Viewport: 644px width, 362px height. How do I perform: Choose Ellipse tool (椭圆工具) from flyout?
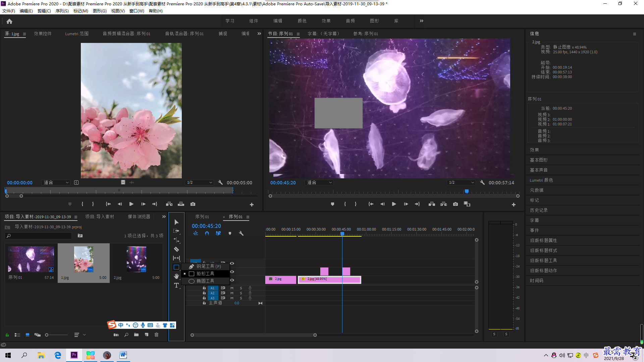205,281
